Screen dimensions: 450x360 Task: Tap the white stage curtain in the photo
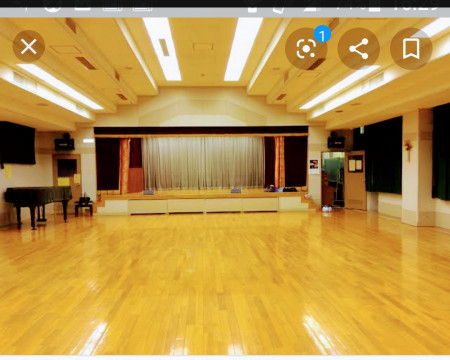click(203, 163)
